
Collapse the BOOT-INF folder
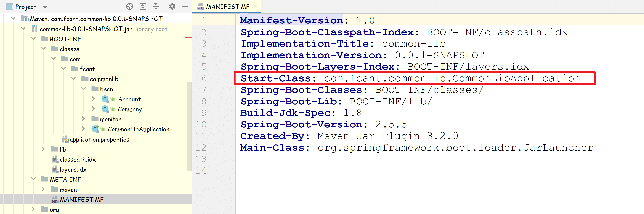(x=34, y=39)
